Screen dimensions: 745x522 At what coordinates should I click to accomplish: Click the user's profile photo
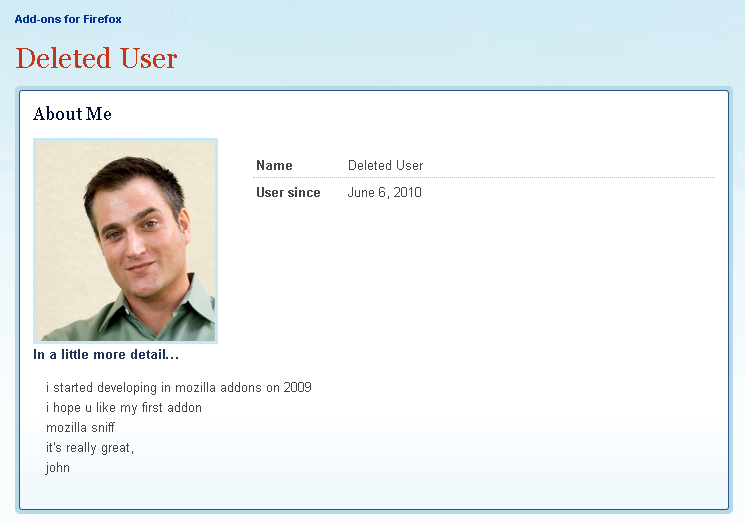tap(125, 241)
